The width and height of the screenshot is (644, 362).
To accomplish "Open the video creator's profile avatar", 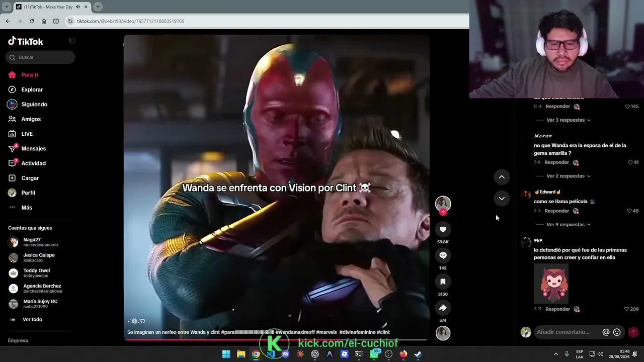I will 443,203.
